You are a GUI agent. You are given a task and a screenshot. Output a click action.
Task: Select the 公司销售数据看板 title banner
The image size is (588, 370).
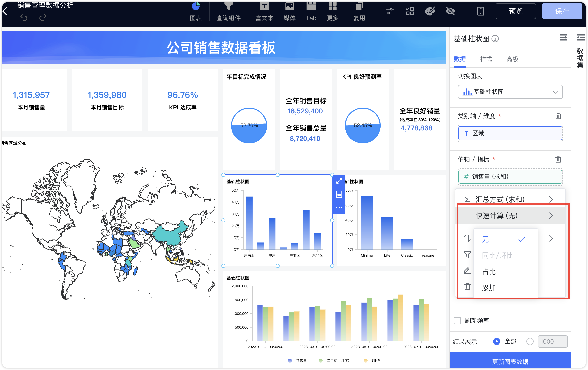click(224, 47)
